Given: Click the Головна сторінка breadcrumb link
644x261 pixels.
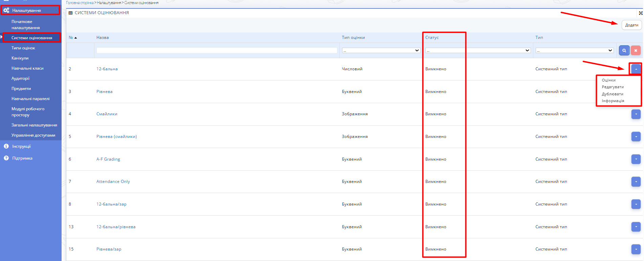Looking at the screenshot, I should click(80, 3).
